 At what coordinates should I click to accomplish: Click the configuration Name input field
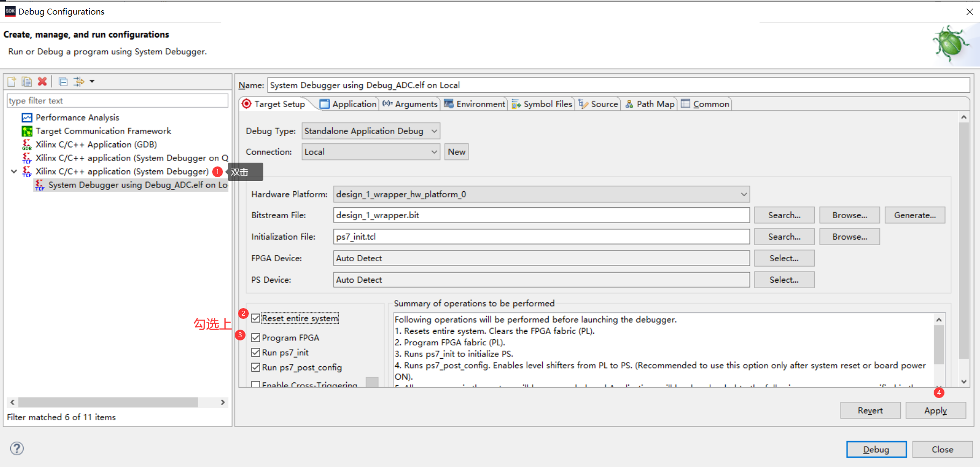point(619,85)
